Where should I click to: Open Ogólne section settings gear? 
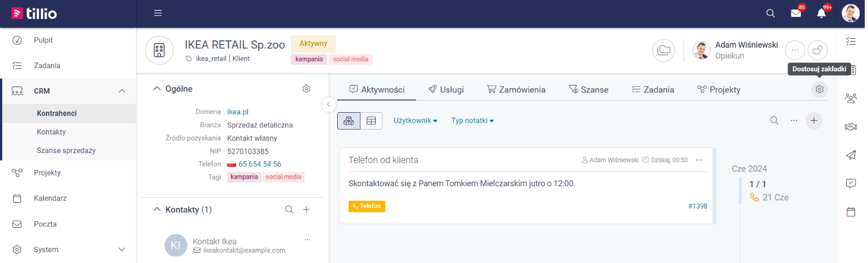click(x=306, y=89)
